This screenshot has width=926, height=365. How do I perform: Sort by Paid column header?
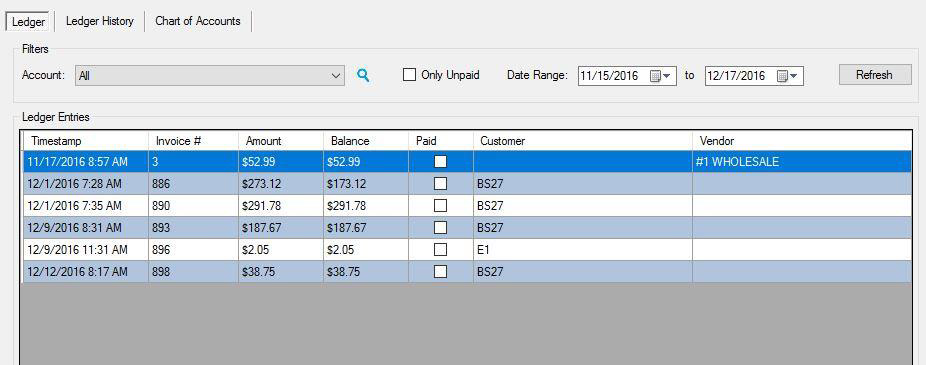tap(441, 141)
